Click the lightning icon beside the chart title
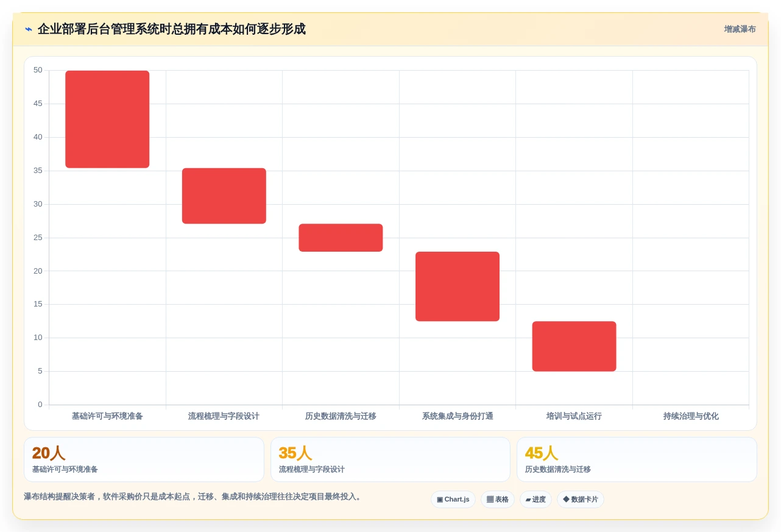The image size is (781, 532). (29, 29)
